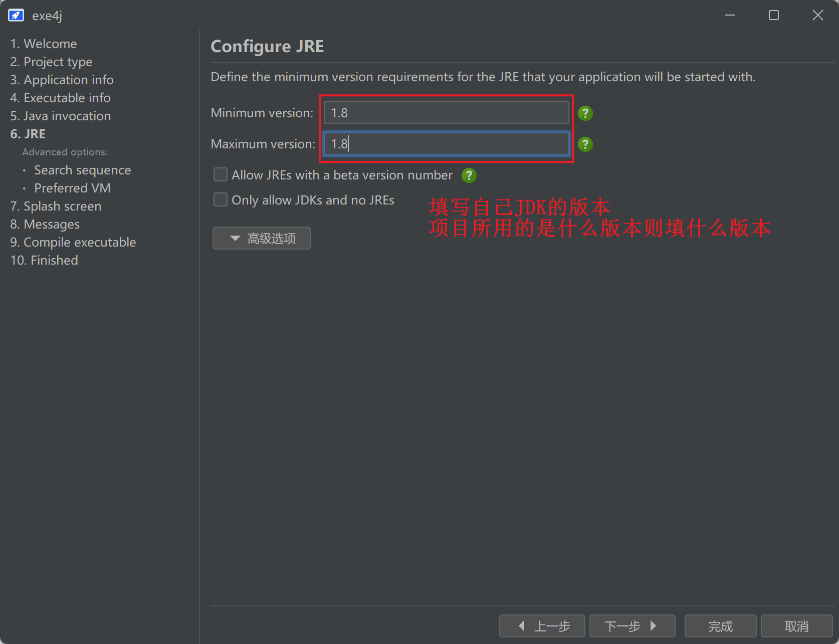Enable Allow JREs with a beta version number

click(221, 175)
